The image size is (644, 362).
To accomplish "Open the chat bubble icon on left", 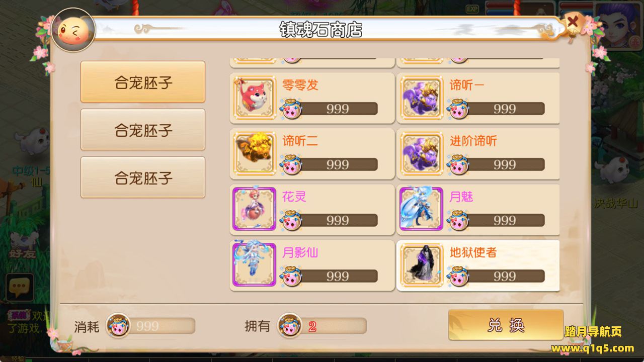I will (19, 288).
